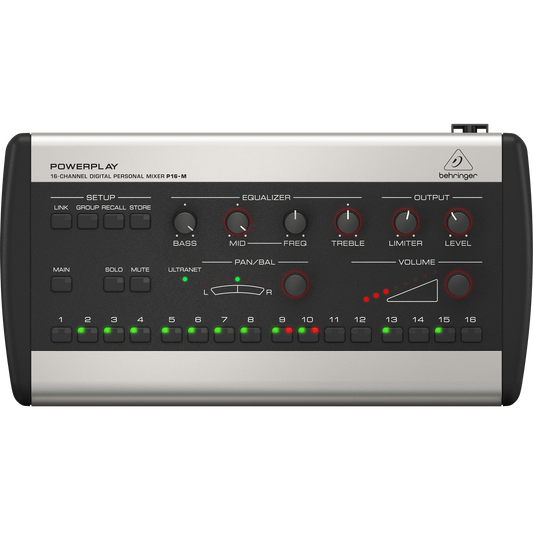Select channel 9 button

(282, 335)
